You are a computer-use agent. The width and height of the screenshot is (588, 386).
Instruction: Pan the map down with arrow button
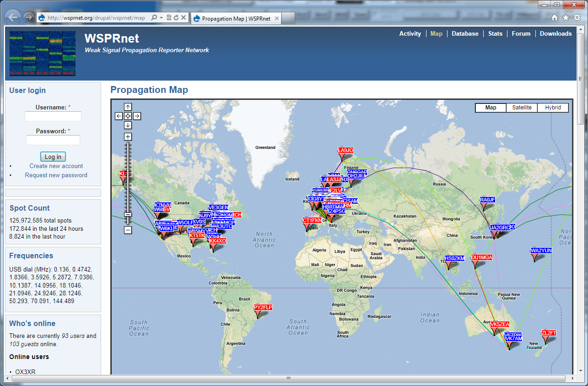pyautogui.click(x=128, y=125)
